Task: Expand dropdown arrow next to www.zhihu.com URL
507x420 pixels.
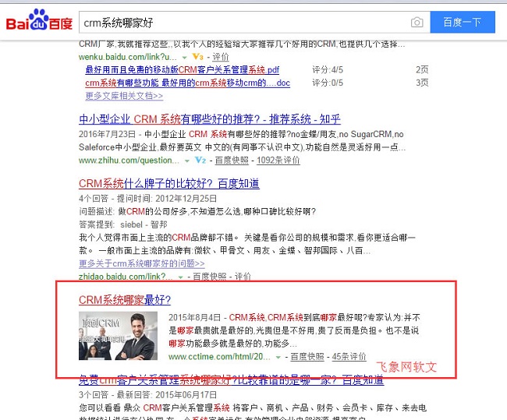Action: click(x=186, y=161)
